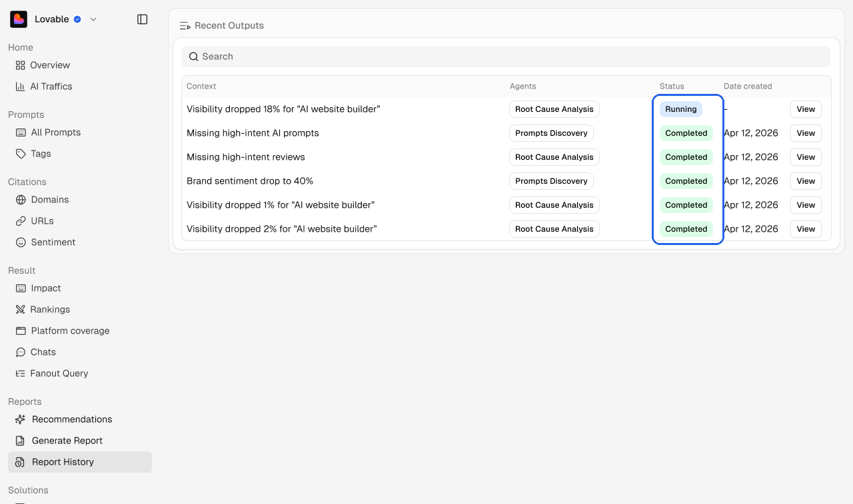Click the Date created column header
This screenshot has width=853, height=504.
748,87
